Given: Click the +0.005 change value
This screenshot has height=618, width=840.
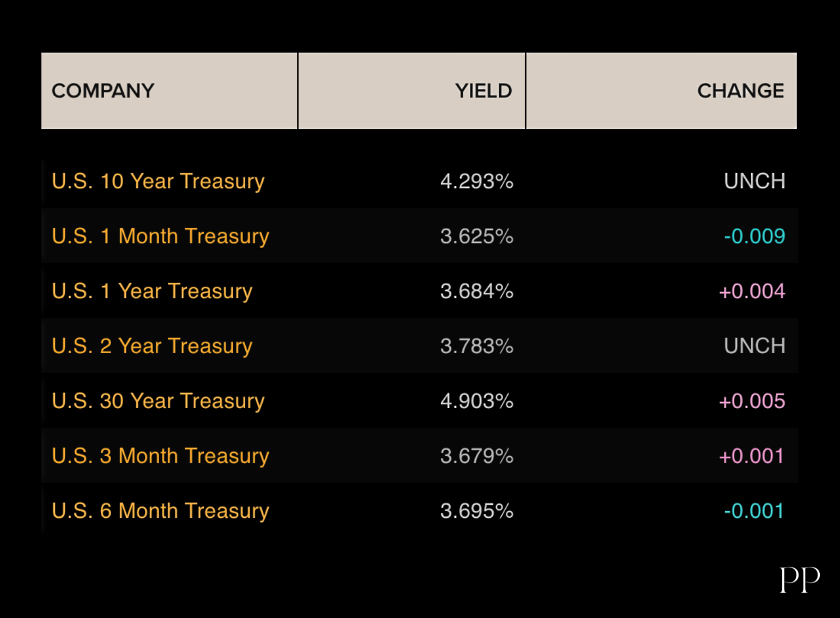Looking at the screenshot, I should point(752,401).
